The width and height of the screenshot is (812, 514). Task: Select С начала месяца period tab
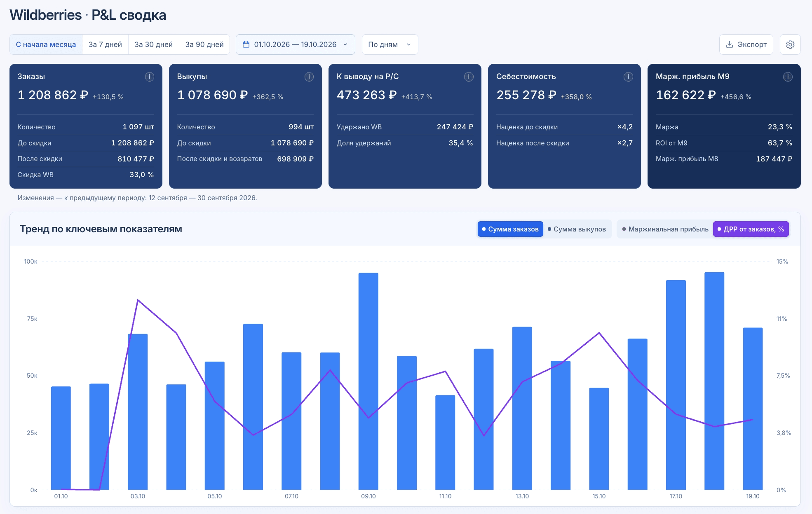(46, 44)
